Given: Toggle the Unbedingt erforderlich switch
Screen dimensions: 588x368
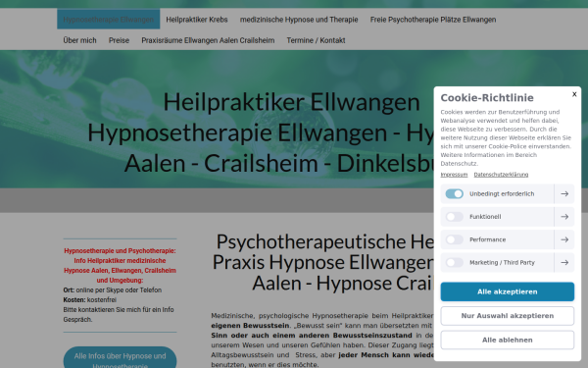Looking at the screenshot, I should (x=454, y=193).
